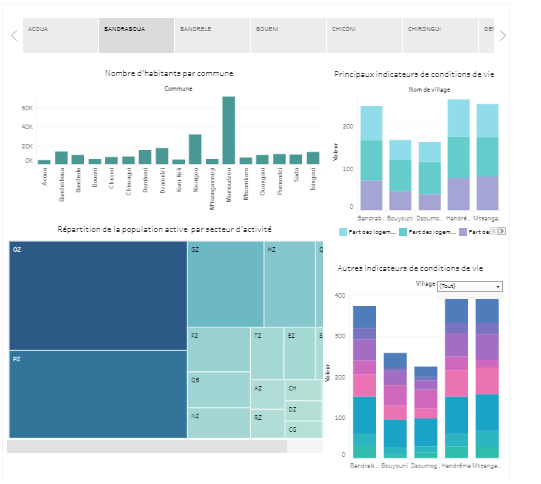The width and height of the screenshot is (541, 484).
Task: Open the BOUENI commune tab
Action: point(288,36)
